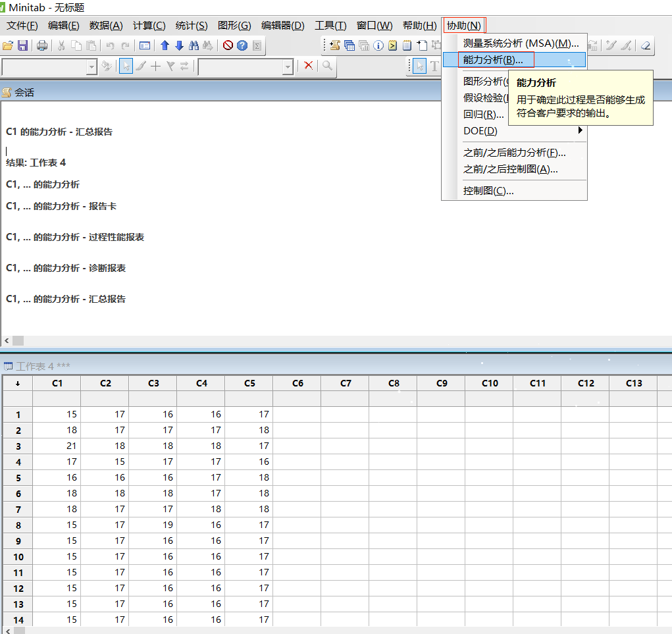Click the red prohibition cancel icon
The width and height of the screenshot is (672, 634).
[x=228, y=46]
